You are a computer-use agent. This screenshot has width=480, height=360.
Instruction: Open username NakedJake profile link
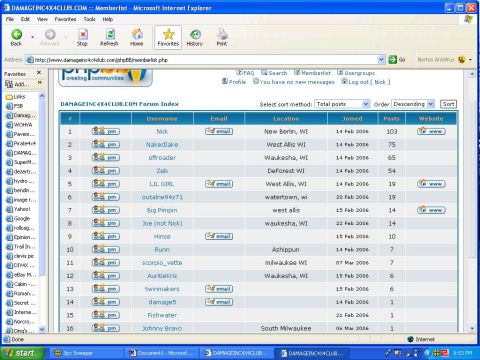coord(162,144)
